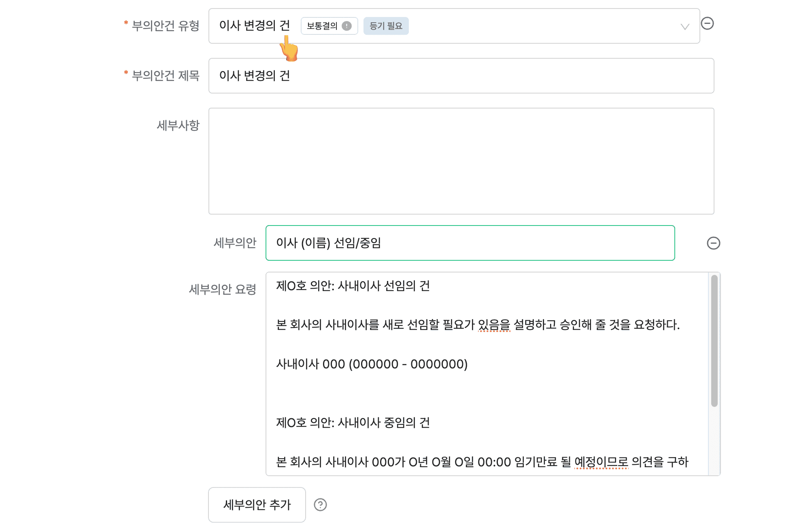
Task: Remove the 부의안건 유형 row with minus icon
Action: pyautogui.click(x=707, y=23)
